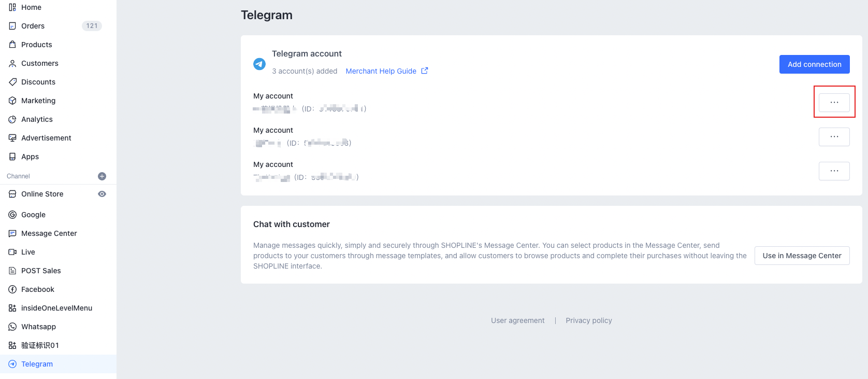Toggle the Online Store eye icon
This screenshot has height=379, width=868.
point(102,194)
